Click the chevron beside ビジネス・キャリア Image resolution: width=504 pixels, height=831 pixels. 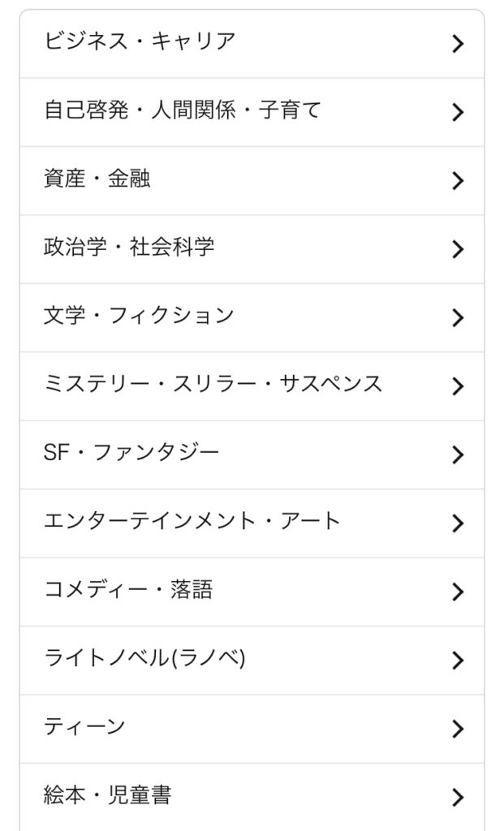coord(458,44)
